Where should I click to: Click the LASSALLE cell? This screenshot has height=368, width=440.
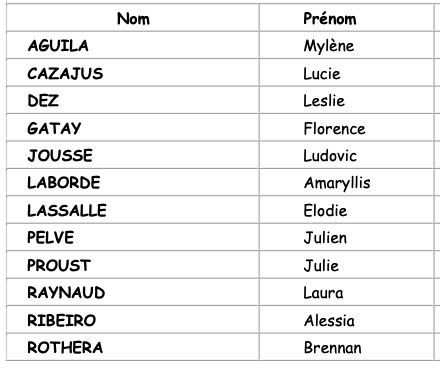[x=133, y=210]
